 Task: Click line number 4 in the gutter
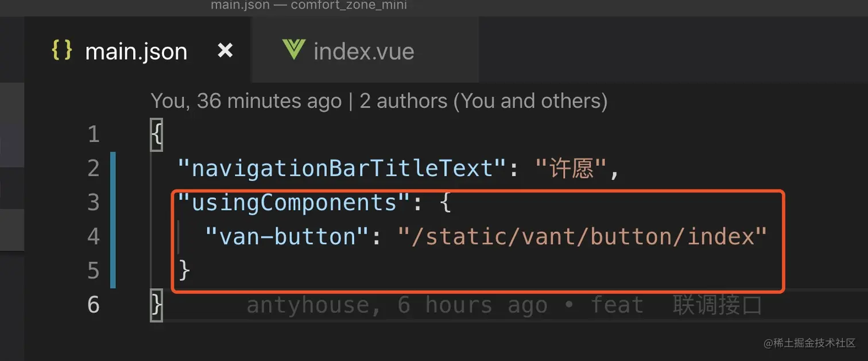pos(94,236)
